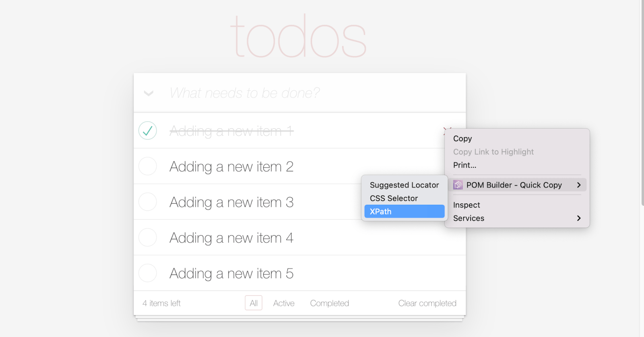Select the All filter
Screen dimensions: 644x337
(254, 303)
